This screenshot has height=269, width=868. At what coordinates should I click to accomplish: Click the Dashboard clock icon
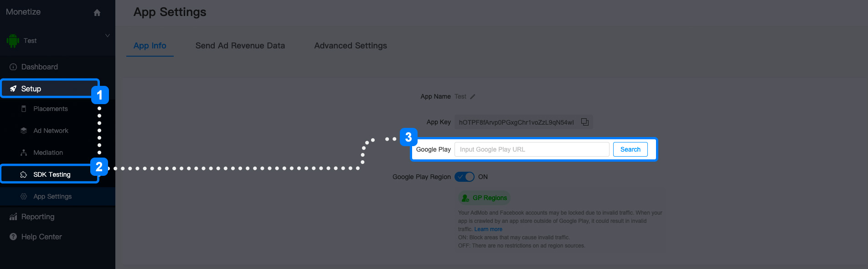[x=13, y=67]
